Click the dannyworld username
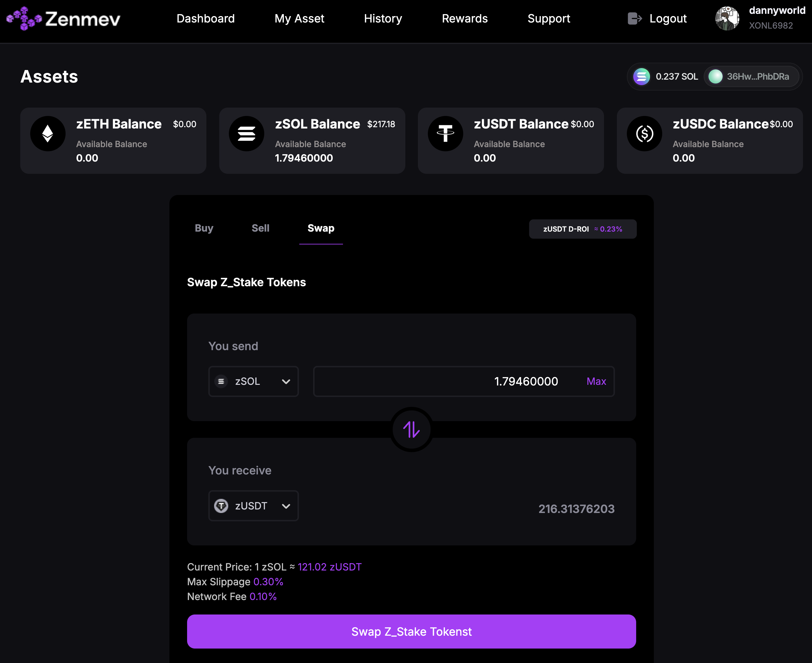 pos(777,10)
